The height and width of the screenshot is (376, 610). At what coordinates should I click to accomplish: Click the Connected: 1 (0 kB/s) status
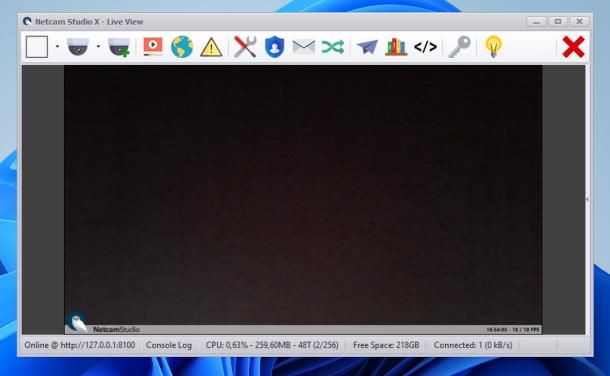tap(473, 345)
